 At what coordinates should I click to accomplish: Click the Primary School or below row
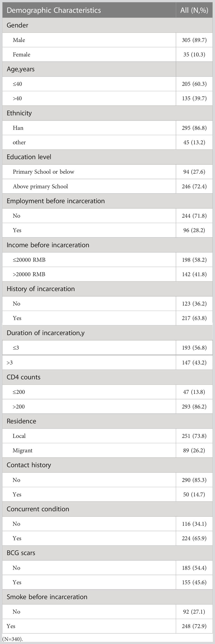[107, 172]
